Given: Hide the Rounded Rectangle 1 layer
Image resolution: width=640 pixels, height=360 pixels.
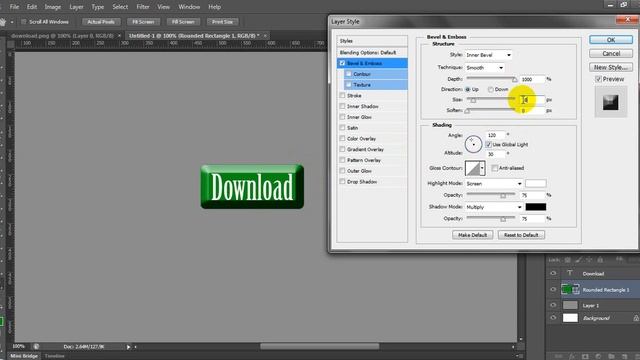Looking at the screenshot, I should (553, 289).
